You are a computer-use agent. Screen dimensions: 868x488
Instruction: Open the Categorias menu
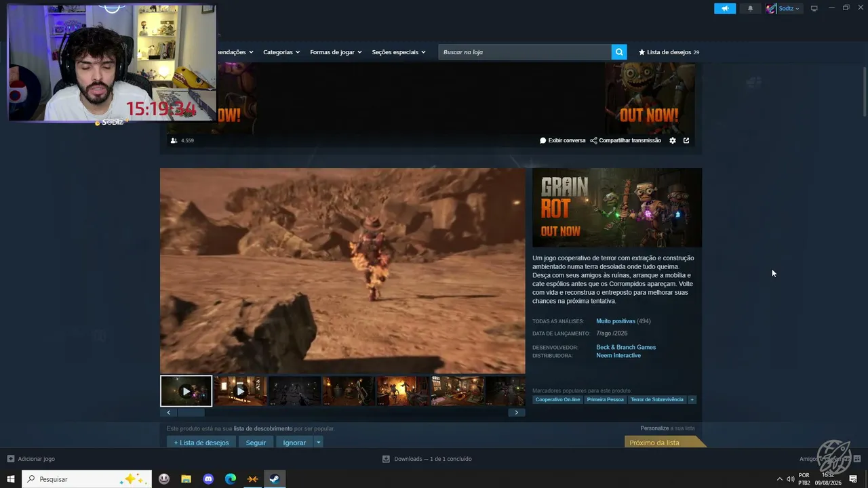click(x=281, y=52)
